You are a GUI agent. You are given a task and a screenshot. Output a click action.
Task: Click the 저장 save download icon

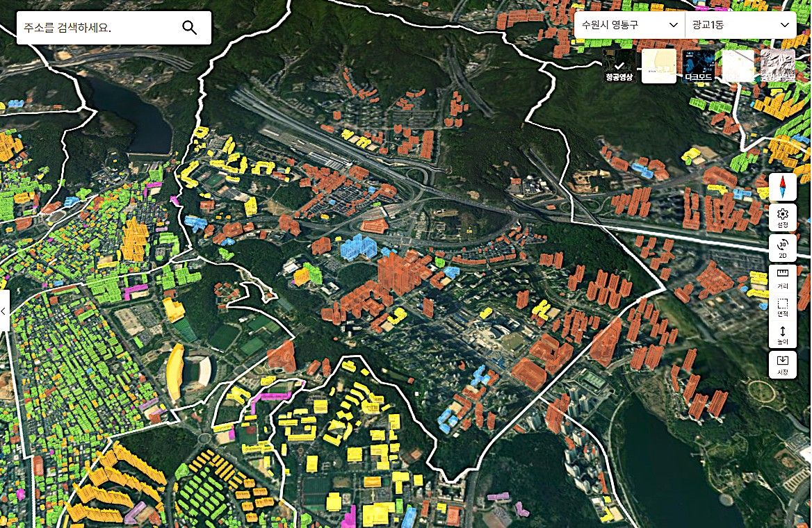783,365
